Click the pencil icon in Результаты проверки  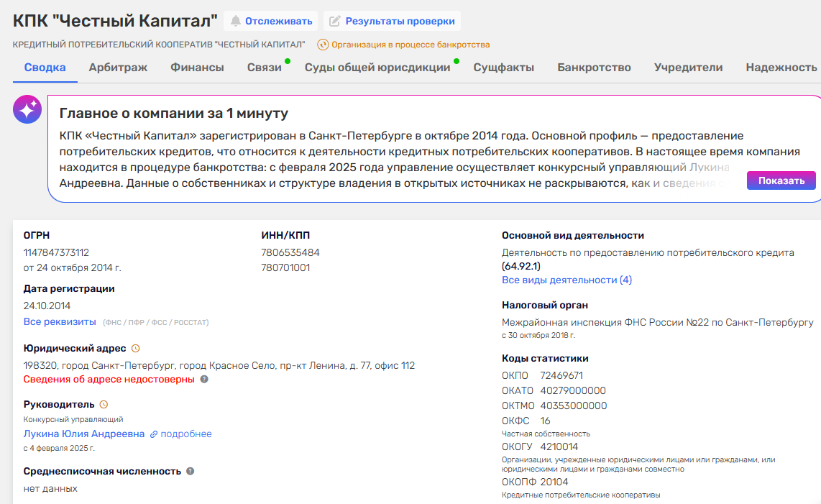[x=334, y=21]
